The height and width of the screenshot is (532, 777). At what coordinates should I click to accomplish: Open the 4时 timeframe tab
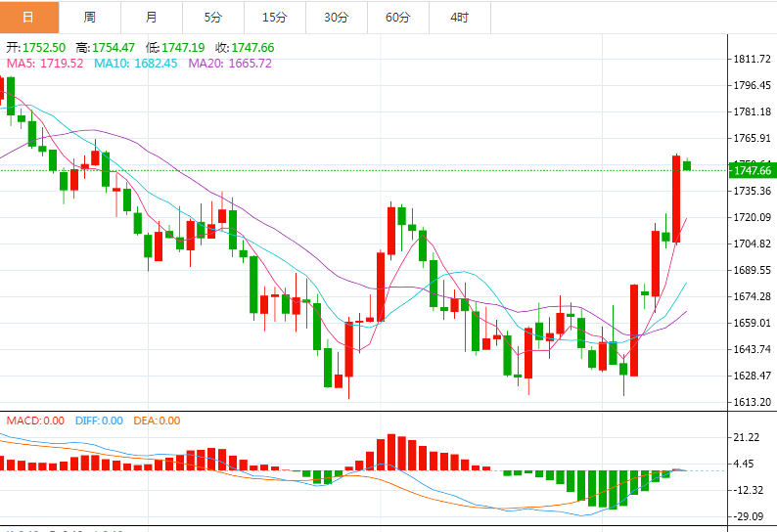[460, 18]
